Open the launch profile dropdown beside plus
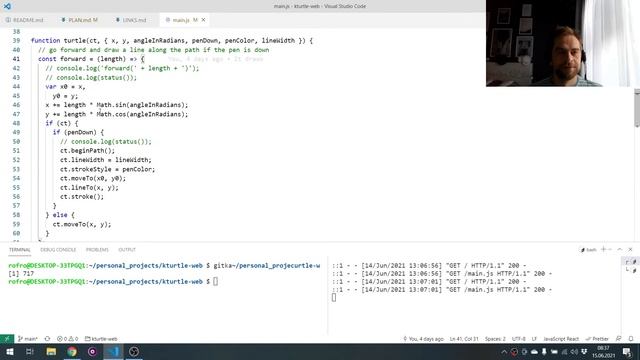 tap(610, 249)
